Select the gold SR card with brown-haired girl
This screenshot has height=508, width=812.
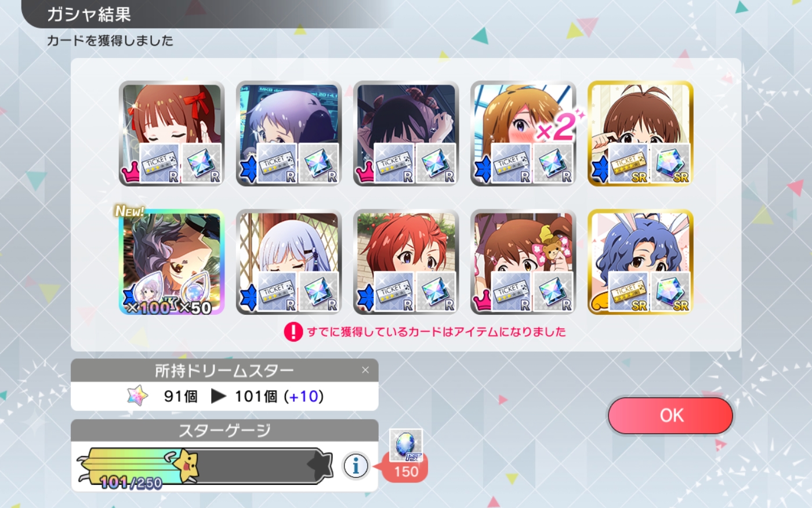[x=640, y=133]
